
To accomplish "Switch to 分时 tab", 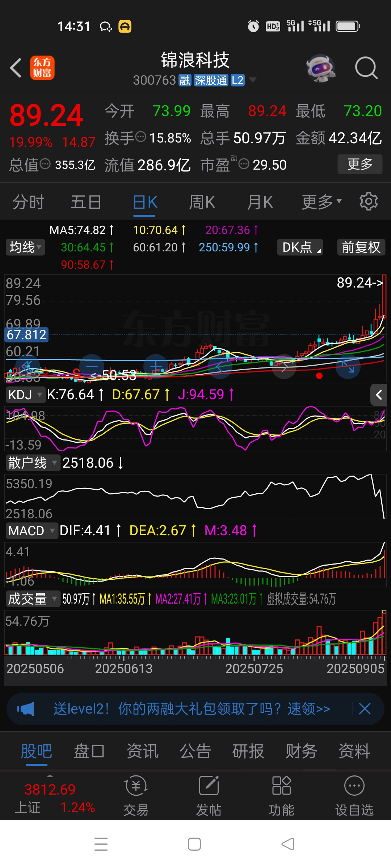I will 29,202.
